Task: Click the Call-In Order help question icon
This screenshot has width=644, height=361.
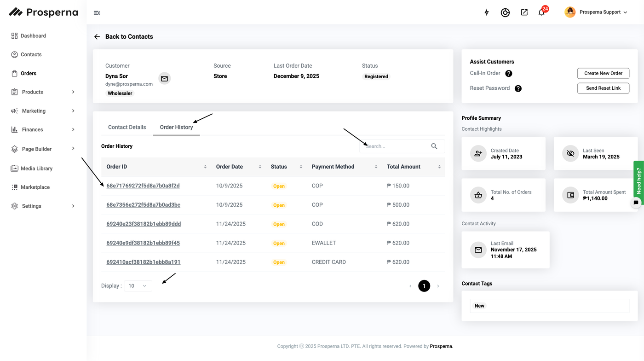Action: (x=509, y=73)
